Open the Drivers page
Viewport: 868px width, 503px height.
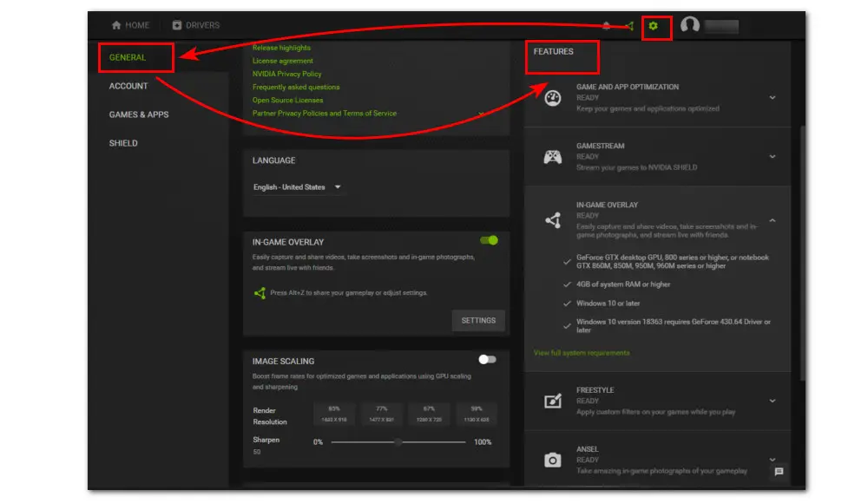pos(196,26)
